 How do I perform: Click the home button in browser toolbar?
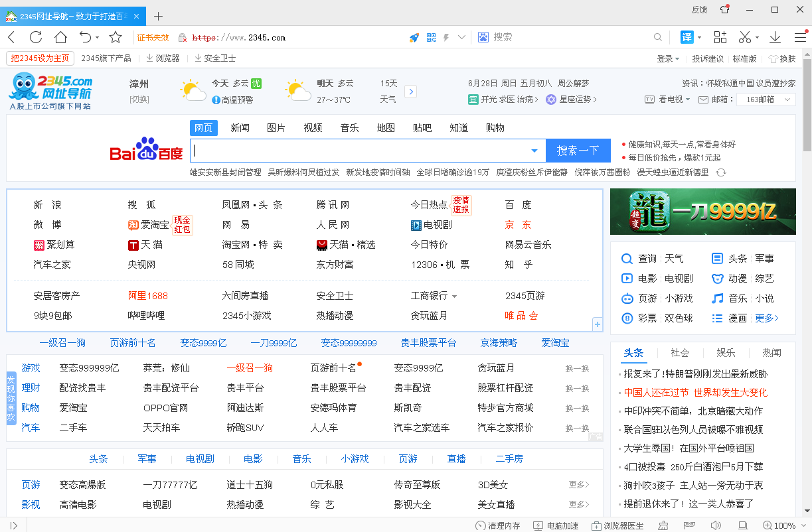pos(60,37)
